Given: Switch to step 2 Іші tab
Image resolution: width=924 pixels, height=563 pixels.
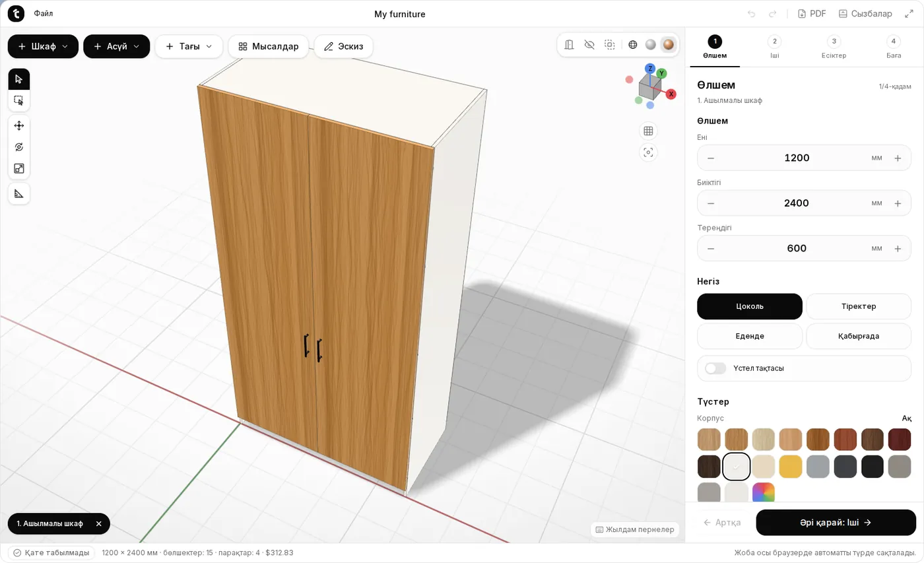Looking at the screenshot, I should pos(774,48).
